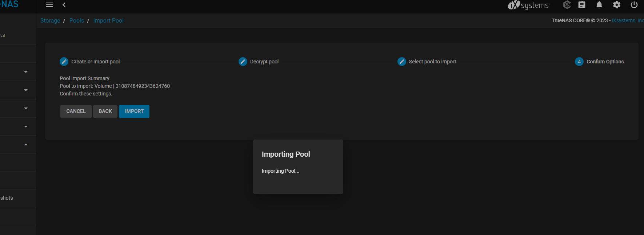Expand the topmost collapsed sidebar section arrow
The image size is (644, 235).
point(26,72)
